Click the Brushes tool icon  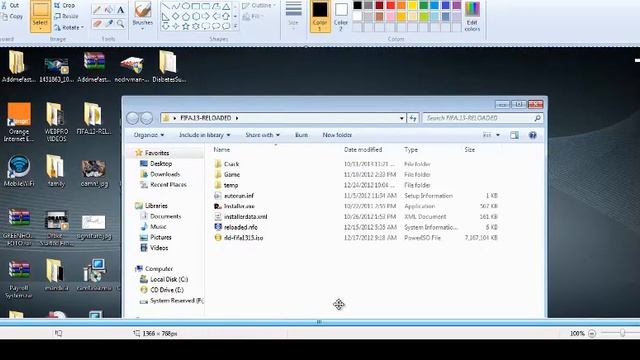[x=143, y=9]
